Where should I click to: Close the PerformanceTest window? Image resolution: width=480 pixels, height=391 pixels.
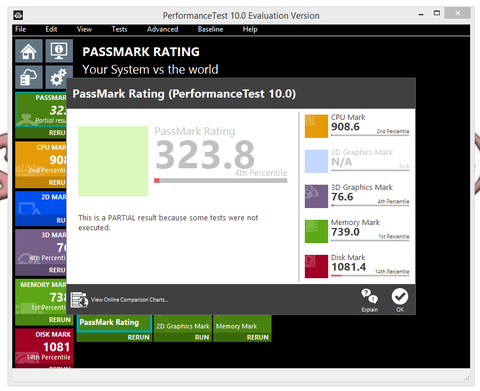point(458,13)
